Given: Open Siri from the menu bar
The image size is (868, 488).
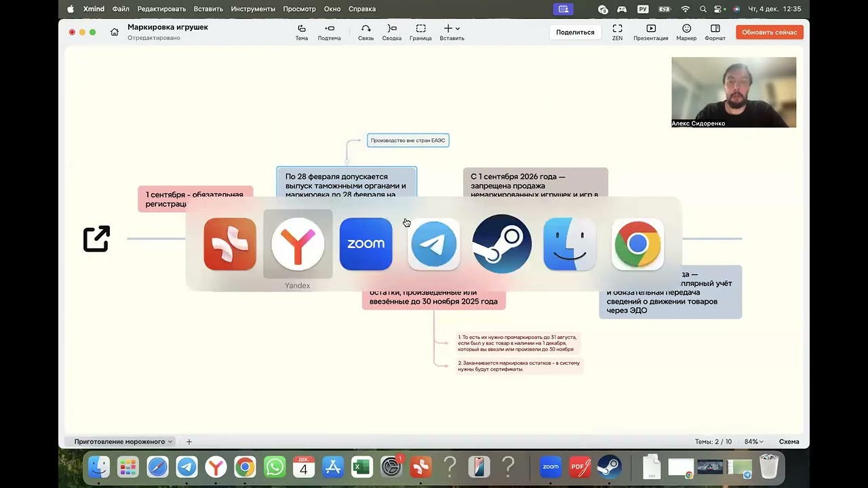Looking at the screenshot, I should pos(736,9).
